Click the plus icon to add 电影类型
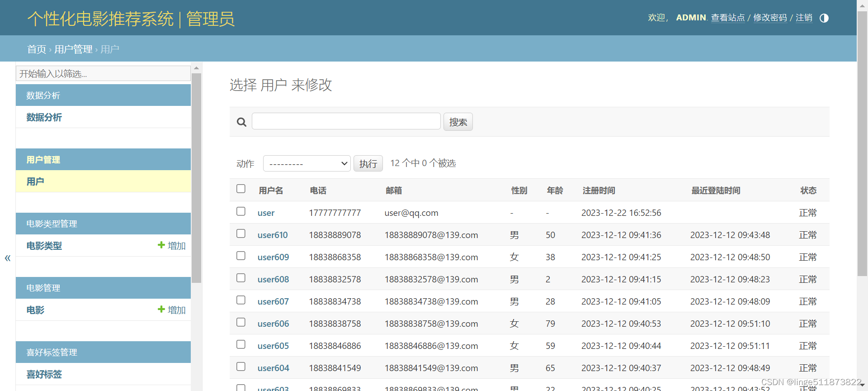 pyautogui.click(x=161, y=245)
